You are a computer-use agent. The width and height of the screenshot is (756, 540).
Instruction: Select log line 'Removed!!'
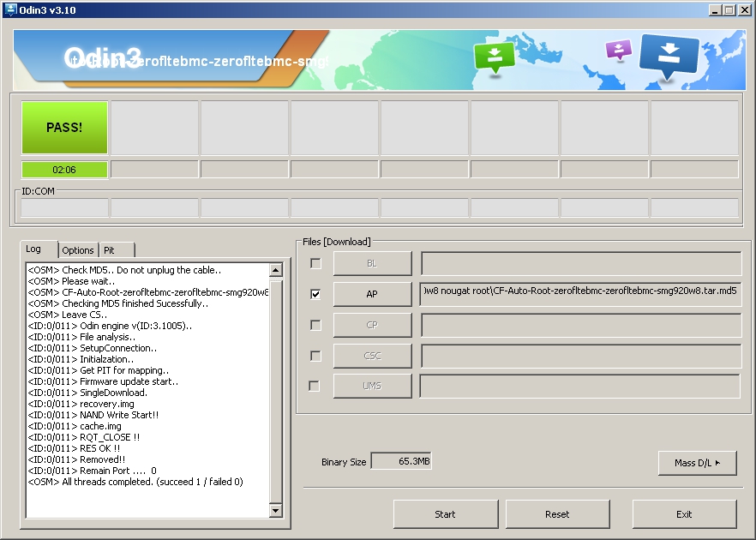point(76,459)
